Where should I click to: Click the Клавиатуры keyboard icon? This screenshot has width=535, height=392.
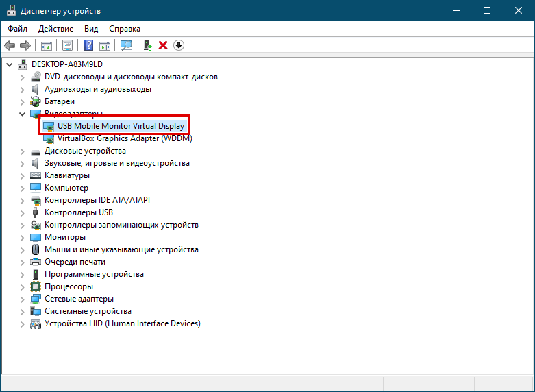[x=36, y=175]
